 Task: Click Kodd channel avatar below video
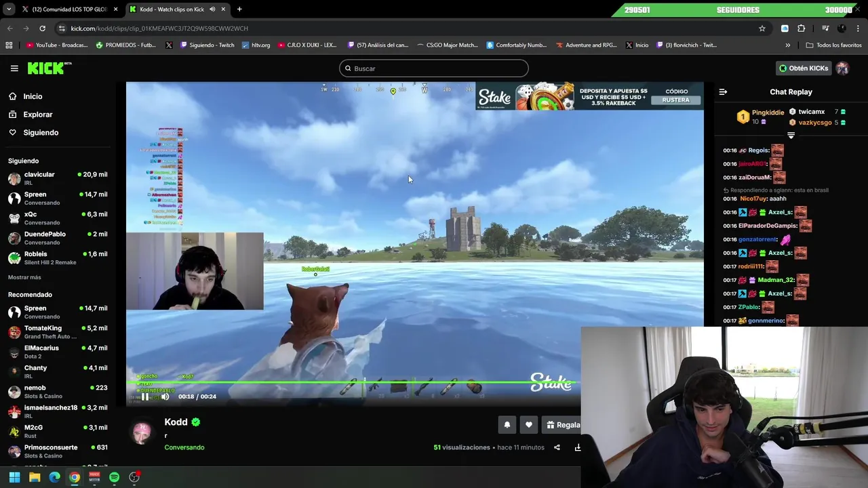[x=142, y=434]
